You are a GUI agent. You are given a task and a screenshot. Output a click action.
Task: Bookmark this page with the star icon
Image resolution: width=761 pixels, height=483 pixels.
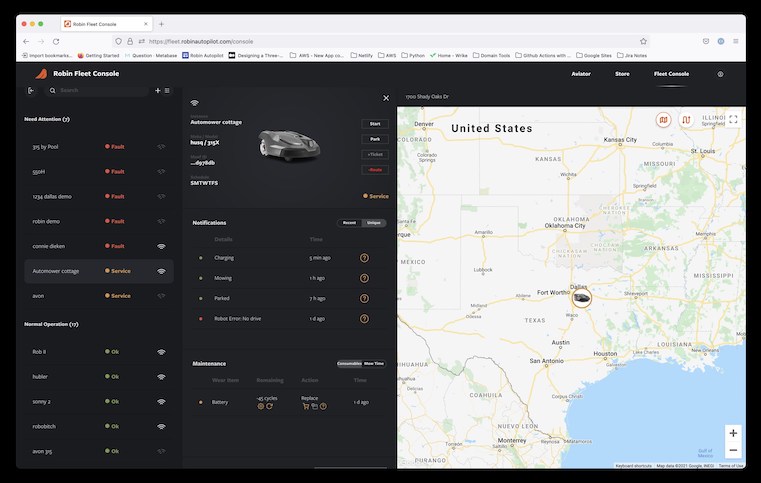coord(643,41)
